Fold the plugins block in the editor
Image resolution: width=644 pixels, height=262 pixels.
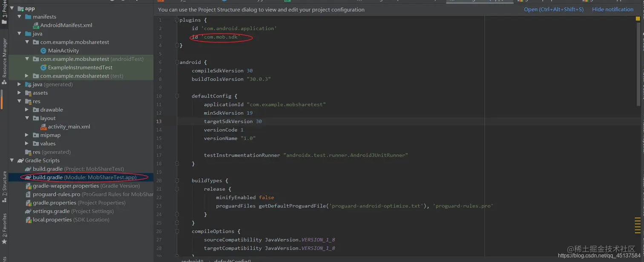(x=177, y=20)
